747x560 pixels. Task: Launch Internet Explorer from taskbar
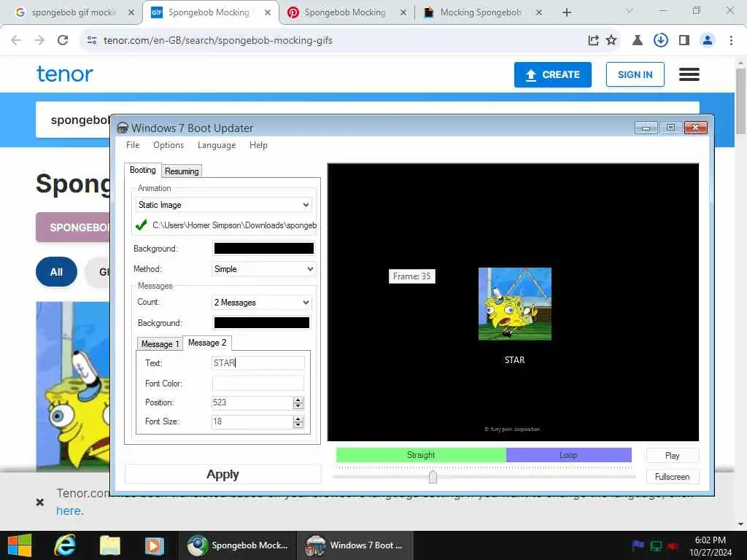[x=65, y=545]
